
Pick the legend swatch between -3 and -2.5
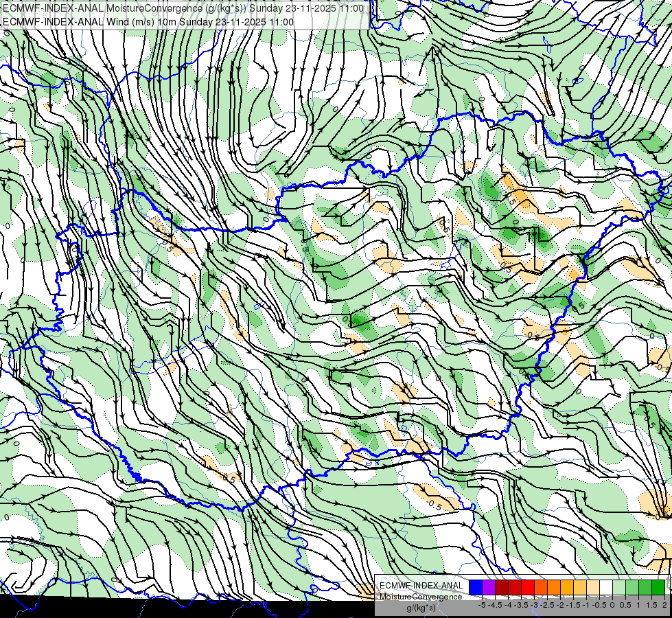point(541,588)
